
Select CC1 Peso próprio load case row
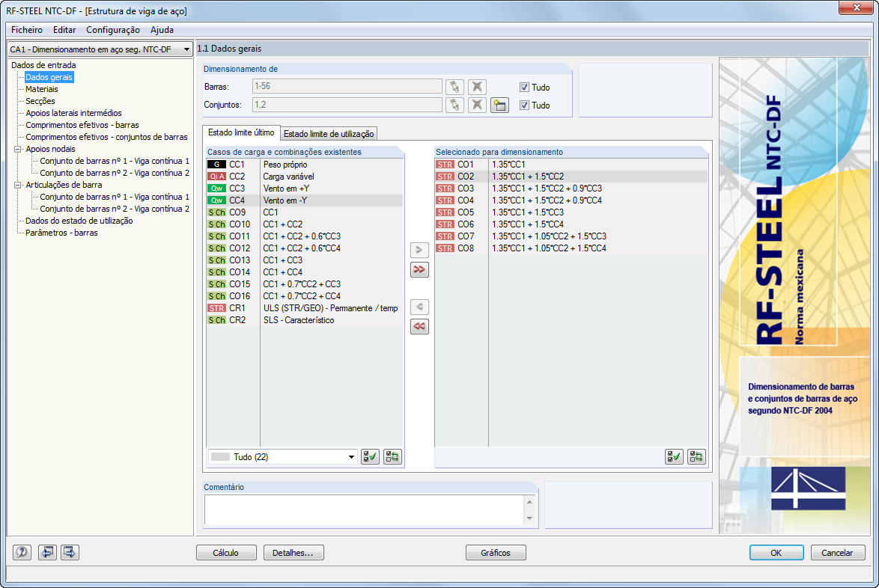(x=305, y=165)
